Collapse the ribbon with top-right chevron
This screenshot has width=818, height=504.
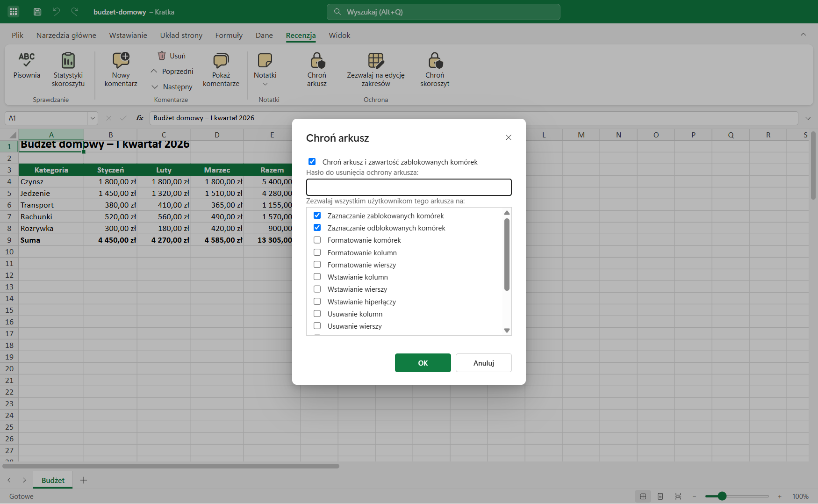pos(803,34)
